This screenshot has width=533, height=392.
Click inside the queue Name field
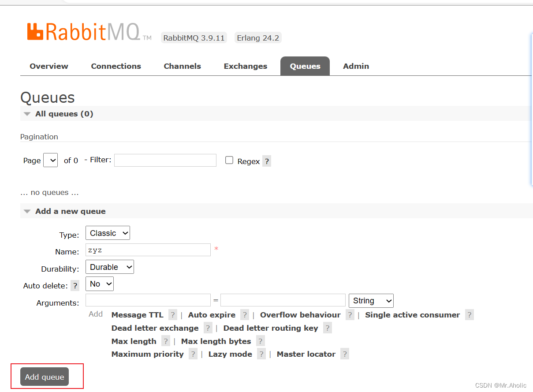point(148,250)
